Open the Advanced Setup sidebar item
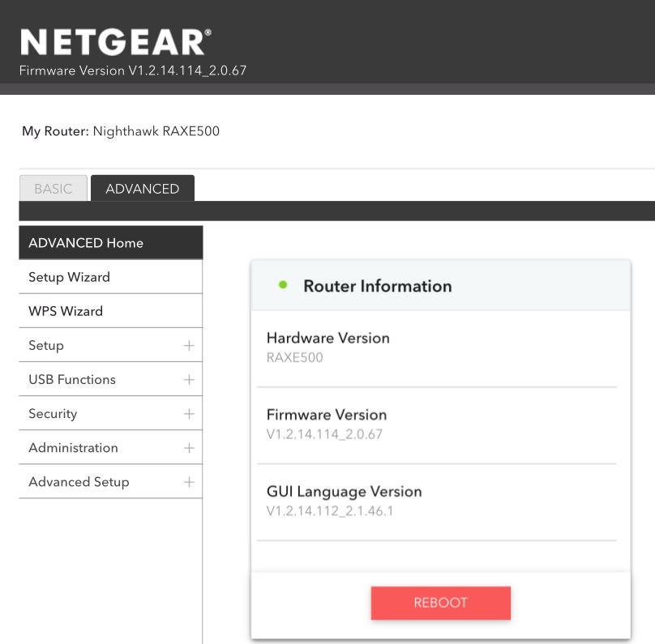655x644 pixels. (111, 483)
